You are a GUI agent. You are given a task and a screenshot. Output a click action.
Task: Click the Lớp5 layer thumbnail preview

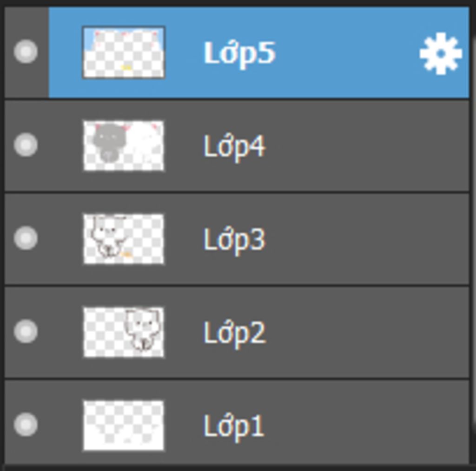coord(124,52)
